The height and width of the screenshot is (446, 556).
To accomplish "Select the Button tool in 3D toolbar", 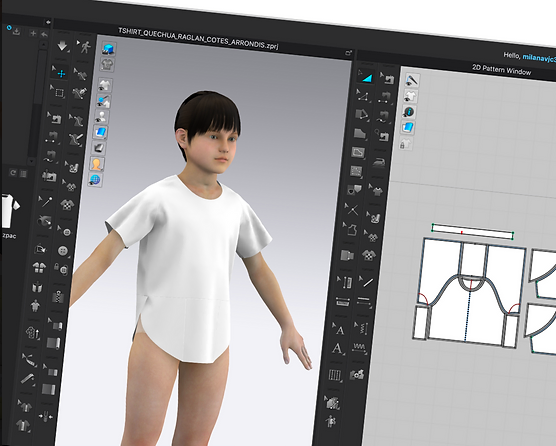I will click(x=63, y=251).
